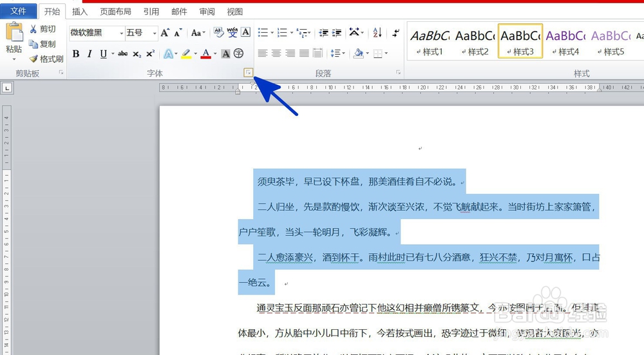The height and width of the screenshot is (355, 644).
Task: Switch to the References (引用) tab
Action: point(151,12)
